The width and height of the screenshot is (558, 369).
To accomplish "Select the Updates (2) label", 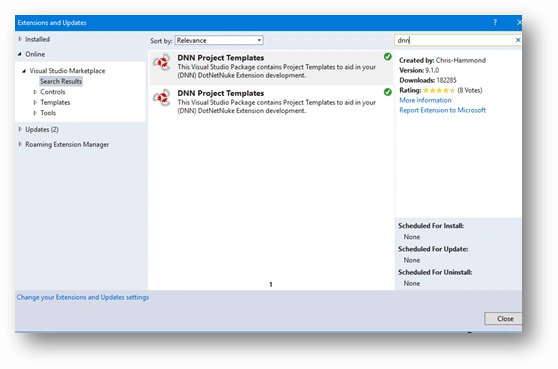I will [42, 130].
